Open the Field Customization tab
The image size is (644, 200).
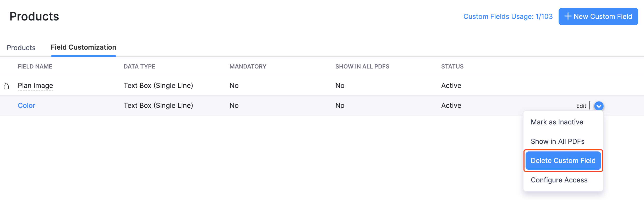click(83, 47)
